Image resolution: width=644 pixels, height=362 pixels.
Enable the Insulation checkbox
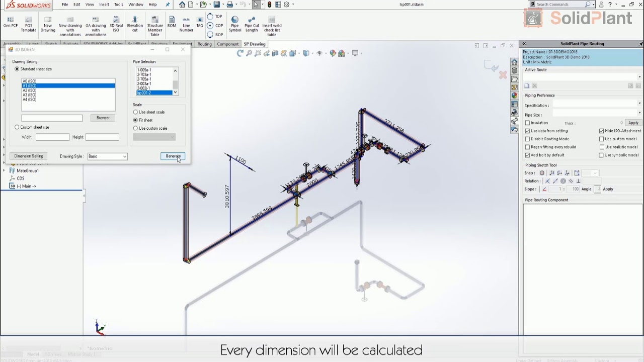point(528,123)
